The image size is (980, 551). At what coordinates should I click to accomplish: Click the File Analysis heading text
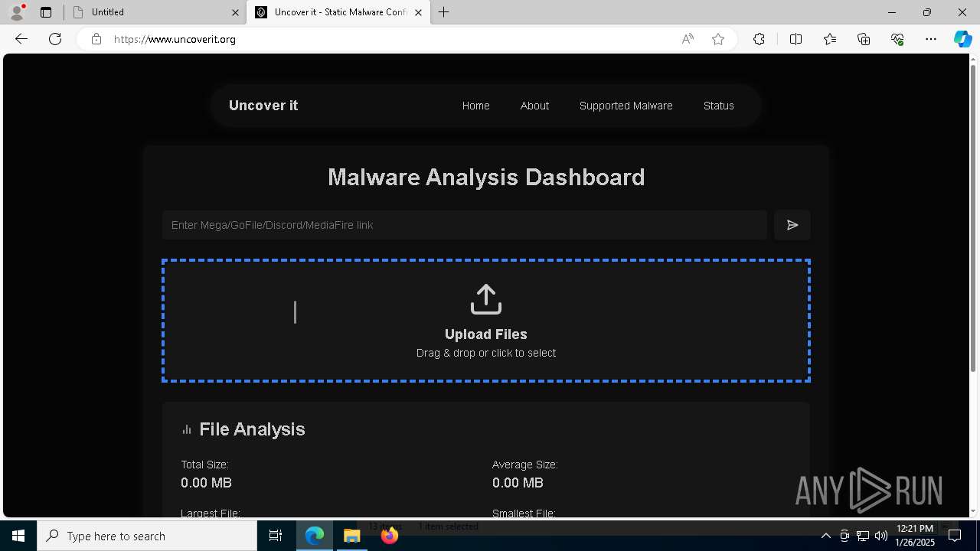pyautogui.click(x=252, y=429)
